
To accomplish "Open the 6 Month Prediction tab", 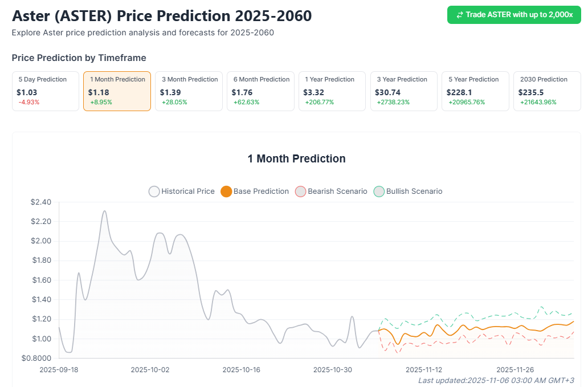I will pos(260,91).
